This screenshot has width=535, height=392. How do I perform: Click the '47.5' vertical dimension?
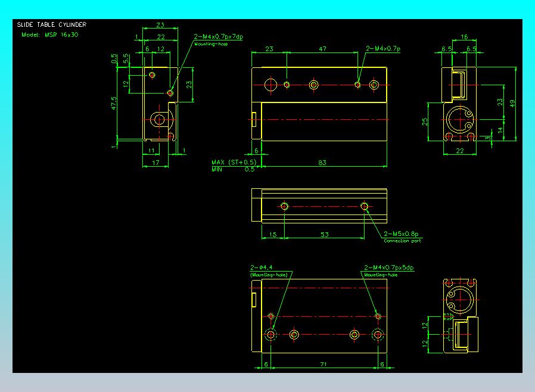[114, 103]
